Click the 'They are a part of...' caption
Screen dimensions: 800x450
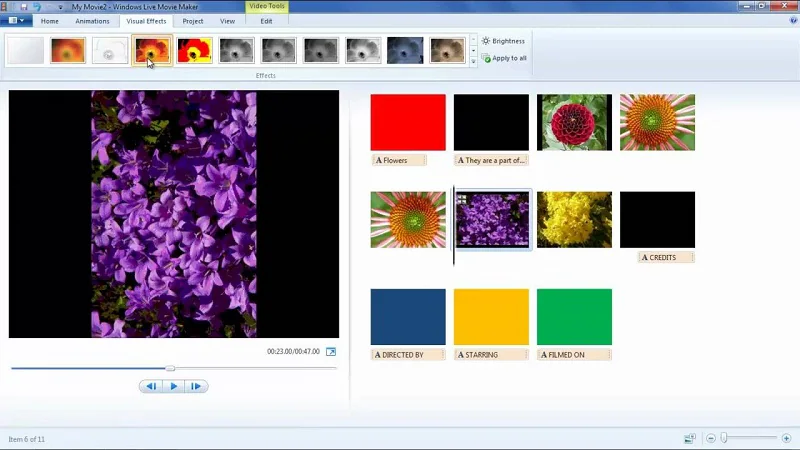tap(491, 160)
